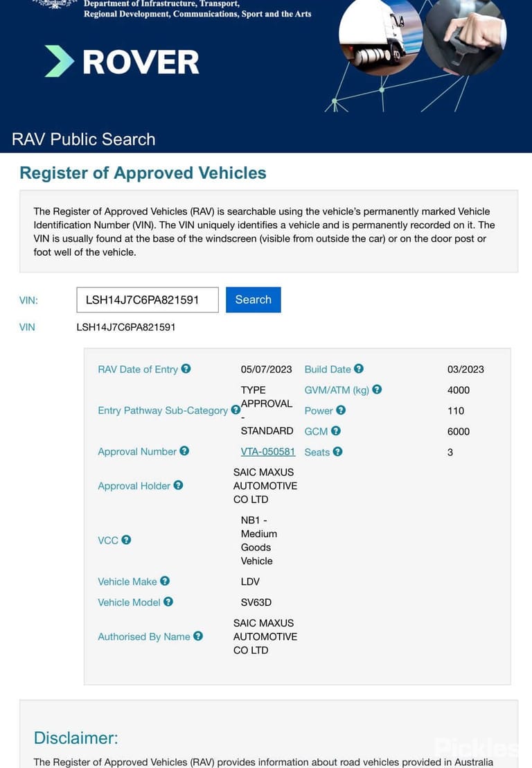Click the VIN: label beside input
This screenshot has height=768, width=532.
click(28, 300)
